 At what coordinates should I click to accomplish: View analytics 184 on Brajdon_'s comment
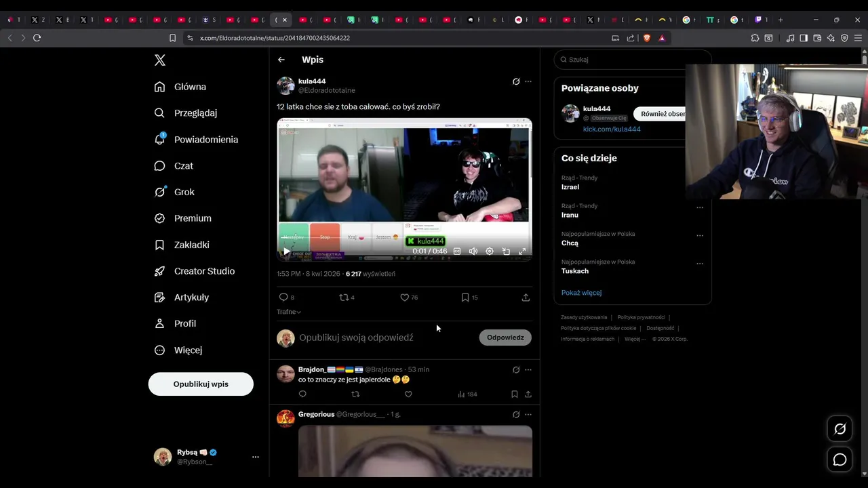[467, 394]
